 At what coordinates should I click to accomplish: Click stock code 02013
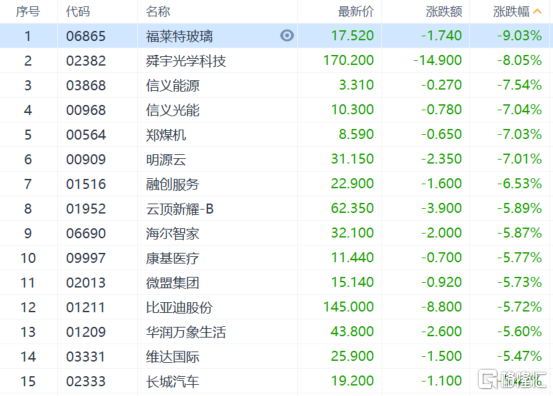pos(86,283)
